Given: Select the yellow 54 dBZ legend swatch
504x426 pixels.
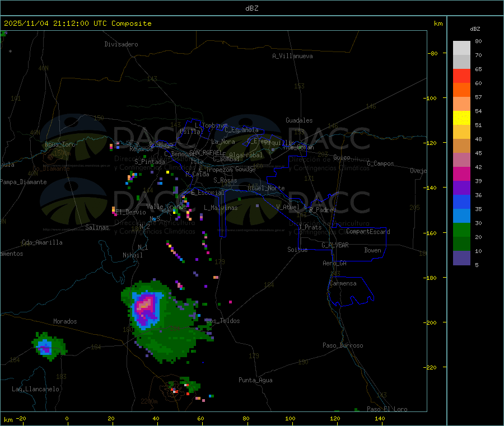Looking at the screenshot, I should pos(461,118).
